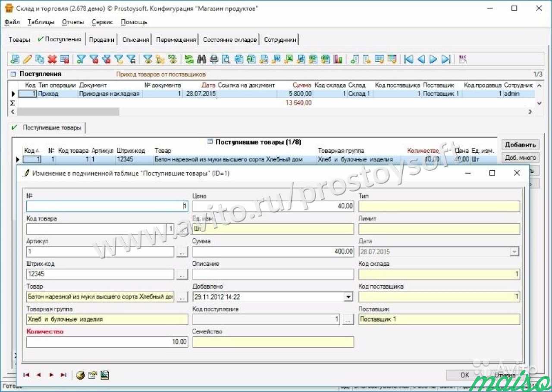Click the Количество column header in Поступившие товары
This screenshot has height=392, width=552.
coord(423,151)
